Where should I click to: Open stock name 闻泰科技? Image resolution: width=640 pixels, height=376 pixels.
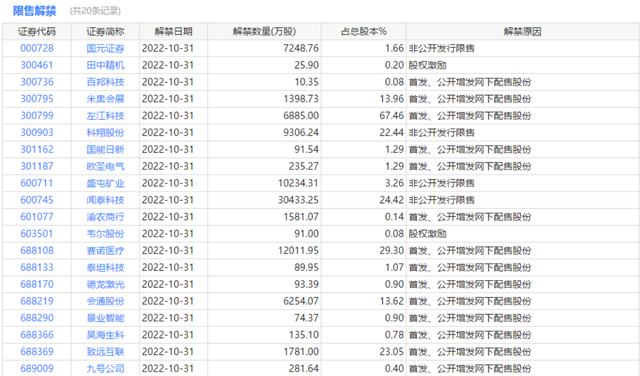(105, 200)
